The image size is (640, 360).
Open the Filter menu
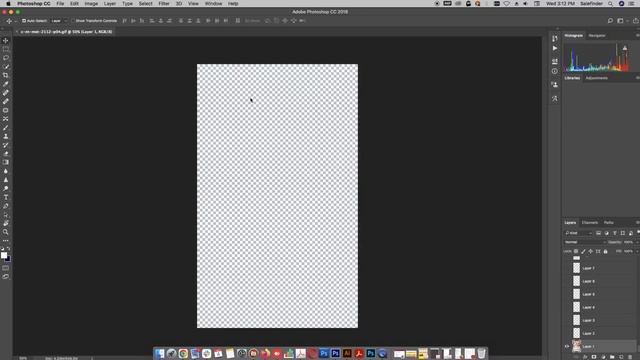coord(164,4)
